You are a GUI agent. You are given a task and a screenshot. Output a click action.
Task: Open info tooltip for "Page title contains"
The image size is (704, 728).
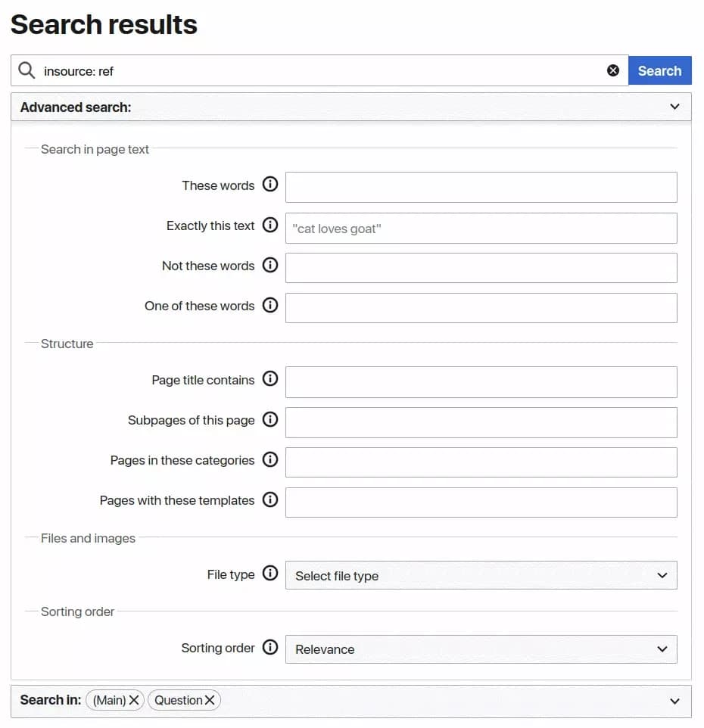pyautogui.click(x=270, y=378)
